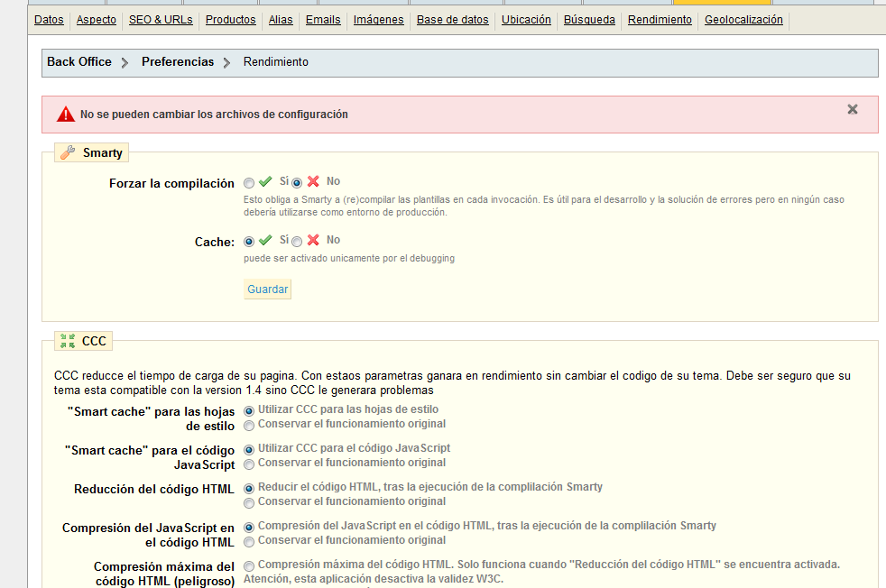Open the Emails tab

pos(323,20)
